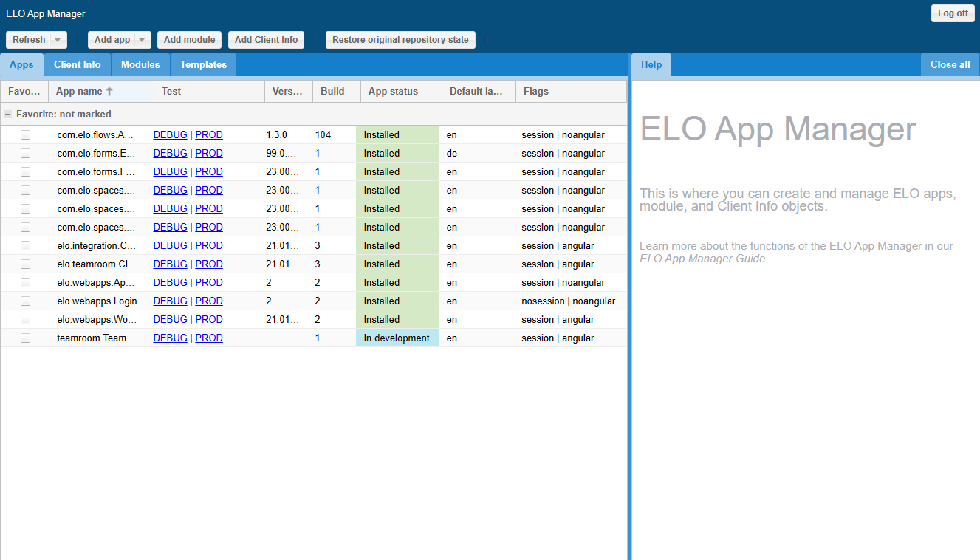Image resolution: width=980 pixels, height=560 pixels.
Task: Open DEBUG link for elo.integration.C row
Action: 170,246
